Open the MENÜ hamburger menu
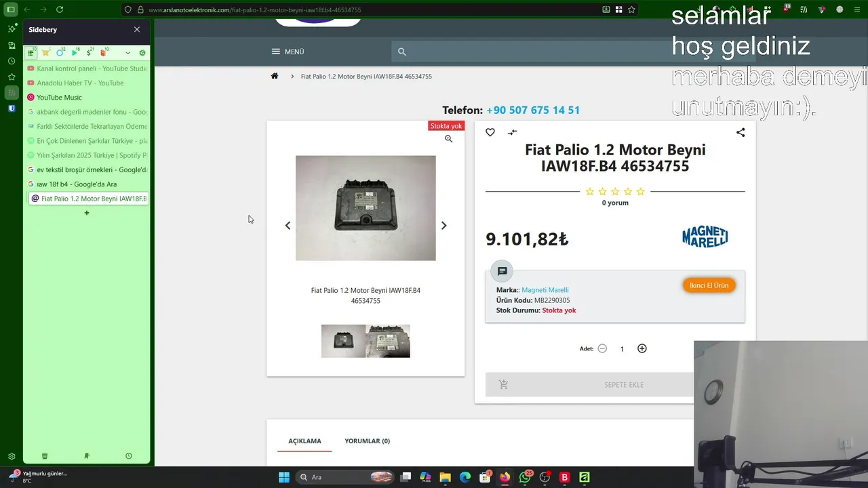Screen dimensions: 868x488 coord(288,52)
